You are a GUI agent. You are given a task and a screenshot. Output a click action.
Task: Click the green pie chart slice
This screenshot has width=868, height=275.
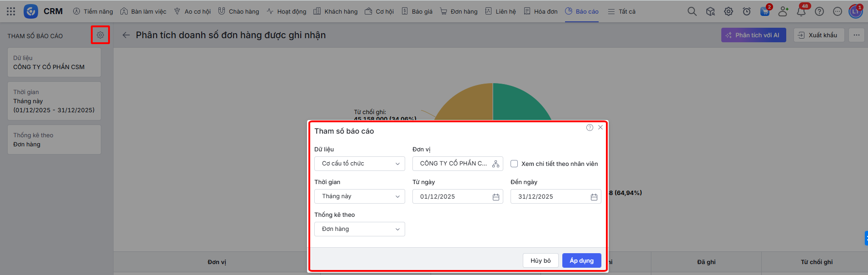(518, 102)
